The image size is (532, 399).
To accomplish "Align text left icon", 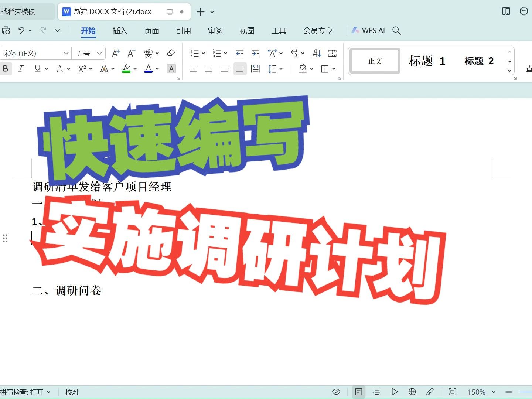I will (193, 69).
